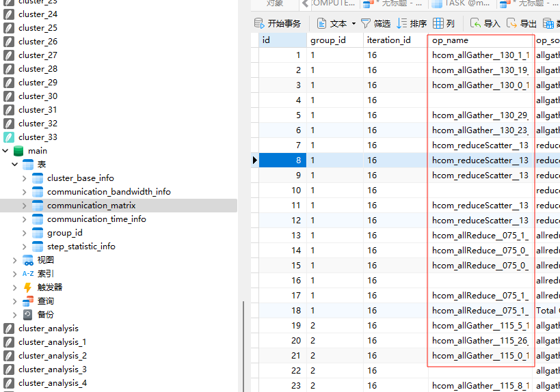The height and width of the screenshot is (392, 560).
Task: Expand the 触发器 (triggers) folder
Action: [x=14, y=288]
